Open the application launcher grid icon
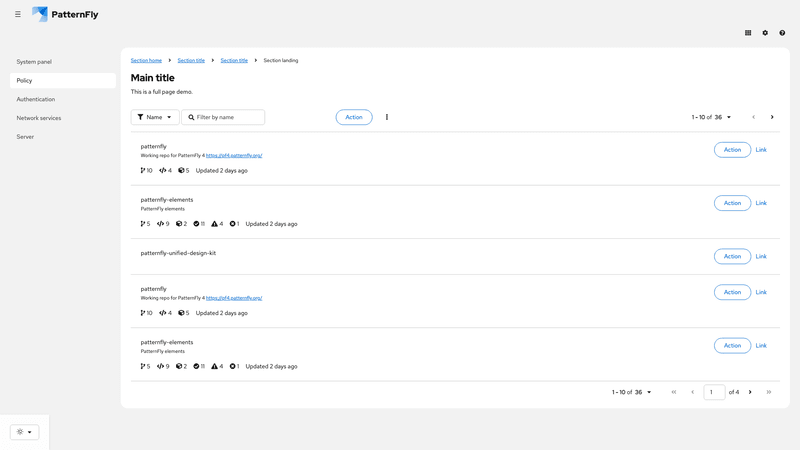 coord(748,33)
